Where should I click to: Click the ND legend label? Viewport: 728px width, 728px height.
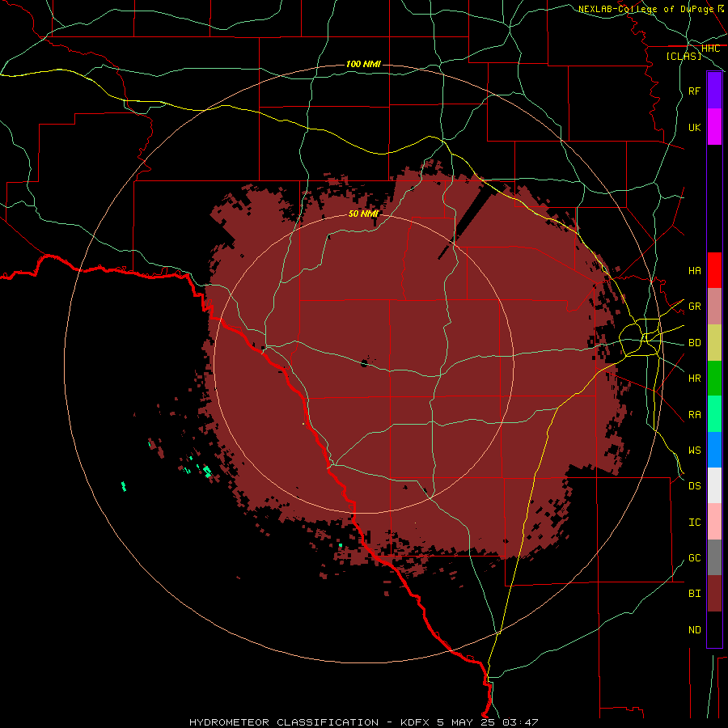coord(694,630)
